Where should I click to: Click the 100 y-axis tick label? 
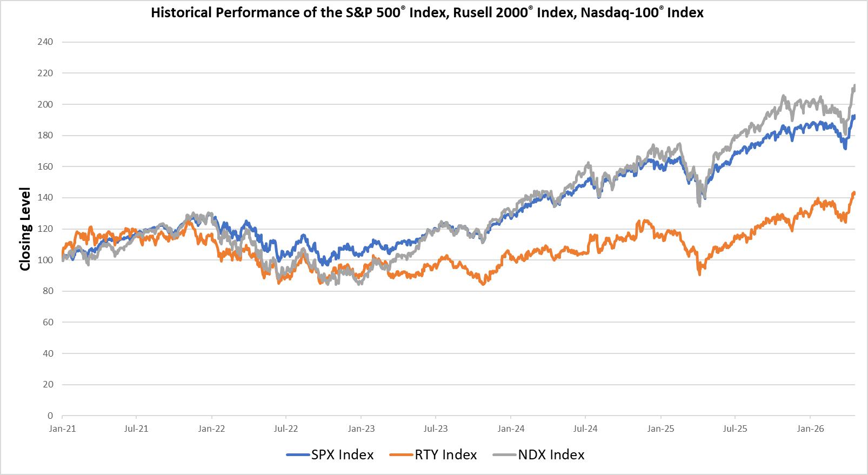[46, 260]
